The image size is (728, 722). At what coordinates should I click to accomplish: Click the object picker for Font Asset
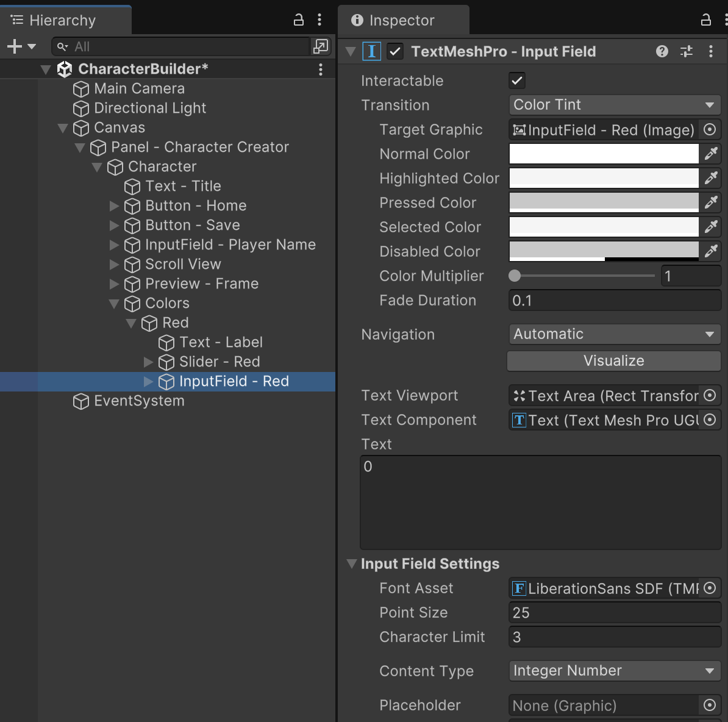tap(710, 588)
